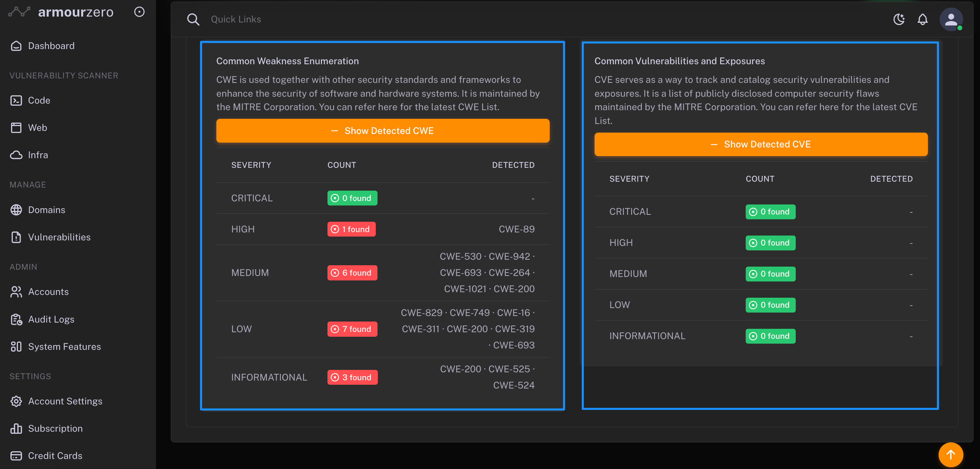The image size is (980, 469).
Task: Open the Web scanner icon
Action: click(x=16, y=127)
